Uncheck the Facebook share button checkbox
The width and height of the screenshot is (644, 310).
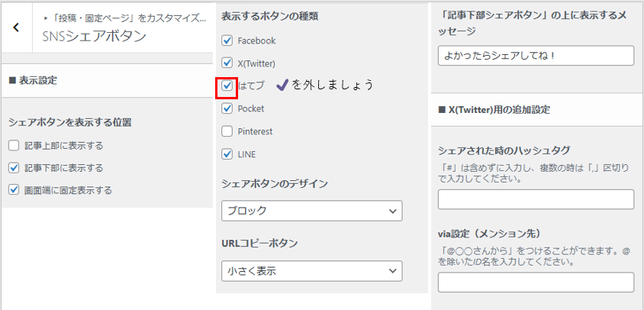227,40
